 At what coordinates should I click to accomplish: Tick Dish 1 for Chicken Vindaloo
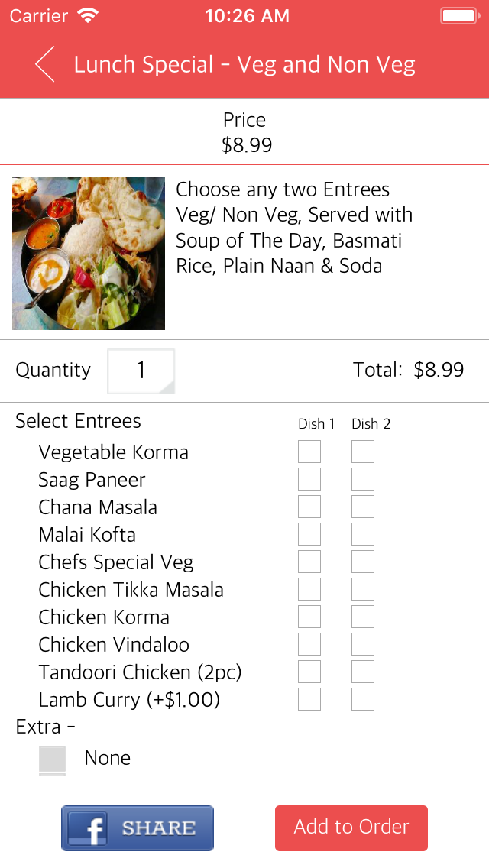[x=309, y=645]
